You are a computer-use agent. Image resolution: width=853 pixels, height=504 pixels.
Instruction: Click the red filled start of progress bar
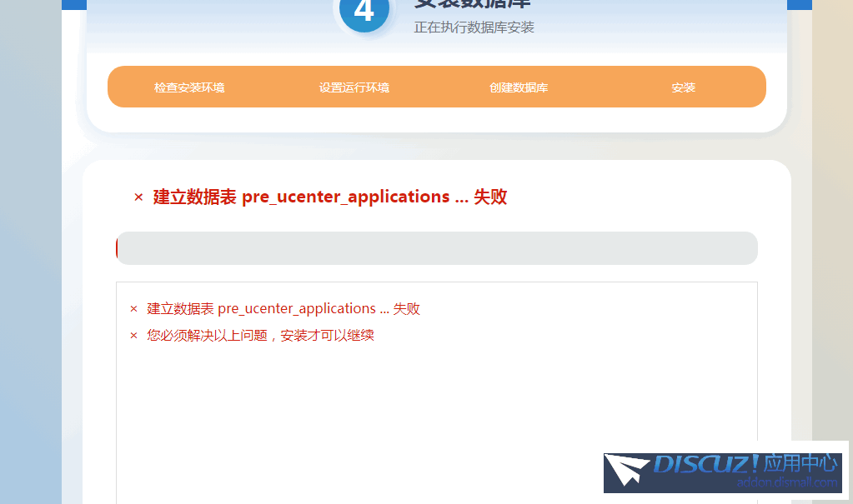pos(118,248)
